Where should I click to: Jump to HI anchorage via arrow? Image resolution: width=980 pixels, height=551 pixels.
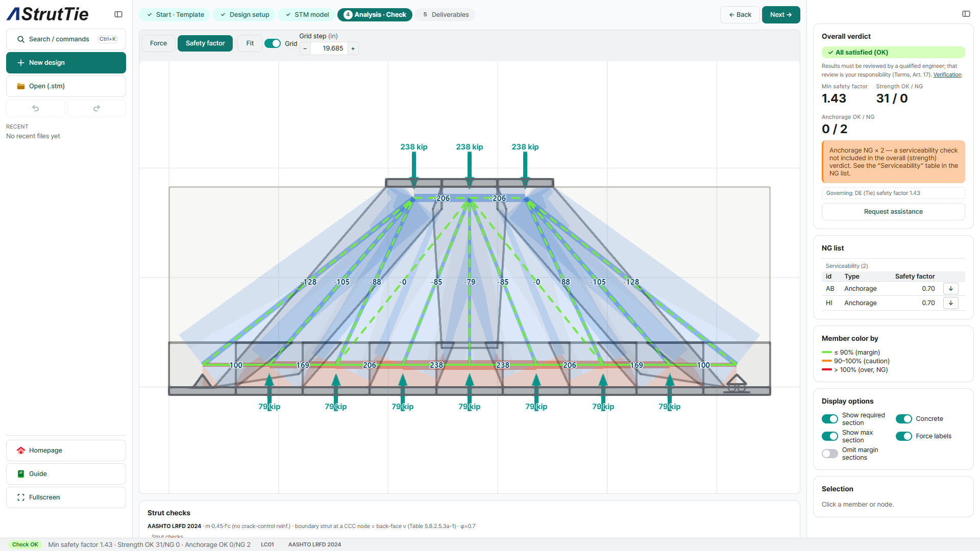point(951,303)
